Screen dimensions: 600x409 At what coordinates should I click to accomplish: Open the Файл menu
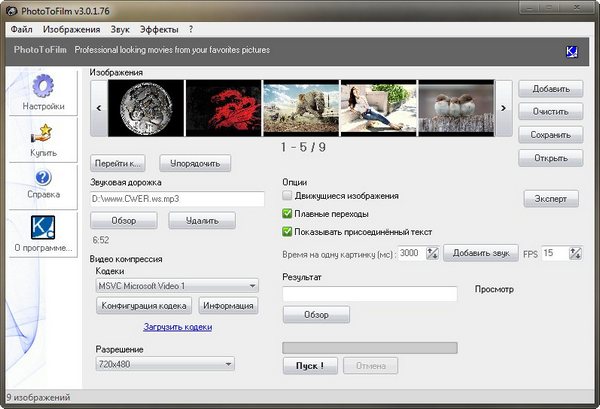22,30
